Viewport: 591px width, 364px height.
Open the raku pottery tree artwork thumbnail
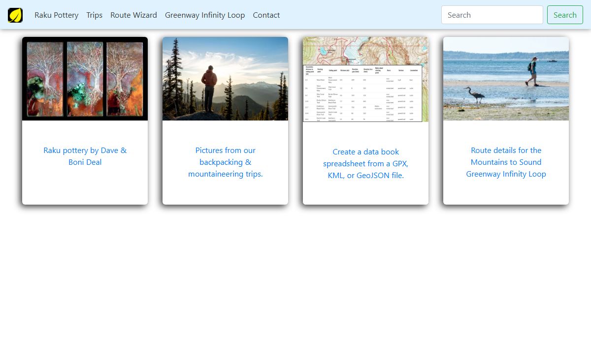tap(85, 79)
